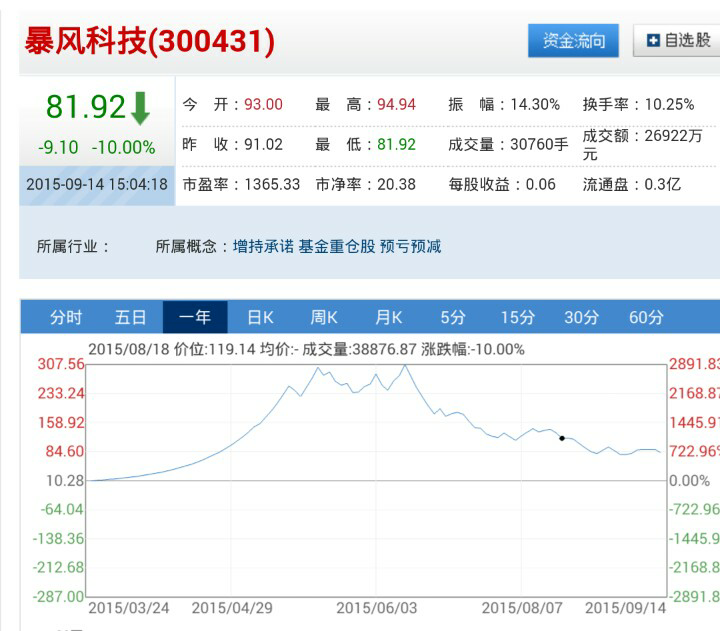
Task: Click the 昨收 value 91.02
Action: coord(263,144)
